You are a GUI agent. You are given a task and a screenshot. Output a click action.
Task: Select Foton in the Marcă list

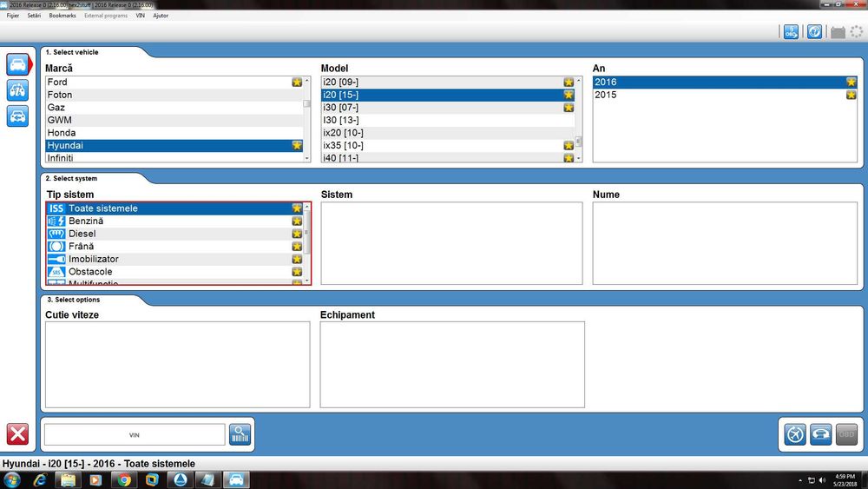coord(174,95)
